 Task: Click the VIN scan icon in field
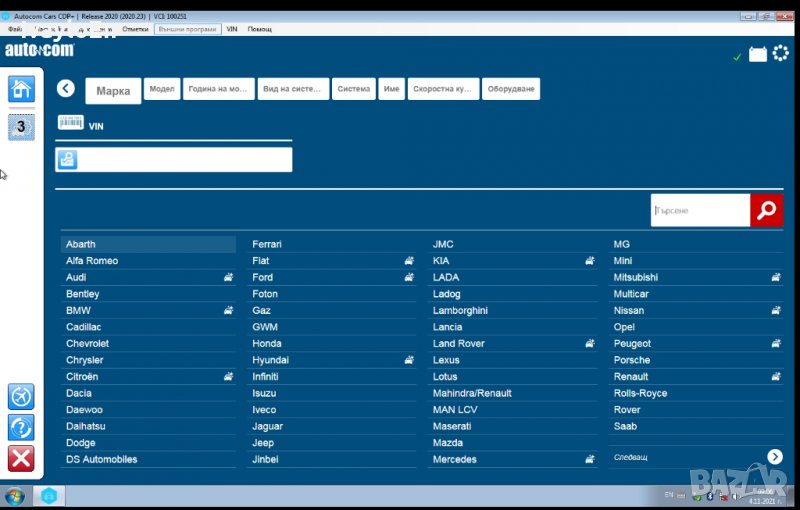(67, 159)
